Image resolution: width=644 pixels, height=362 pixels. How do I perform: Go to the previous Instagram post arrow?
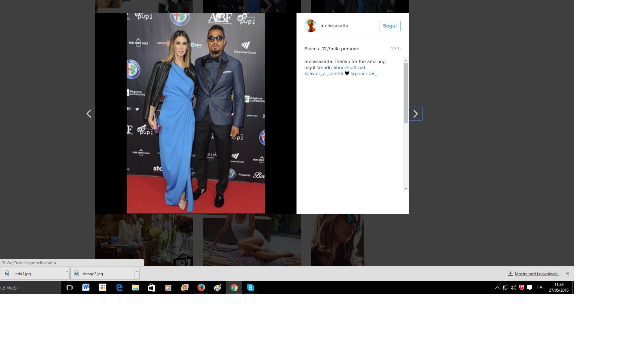tap(89, 114)
